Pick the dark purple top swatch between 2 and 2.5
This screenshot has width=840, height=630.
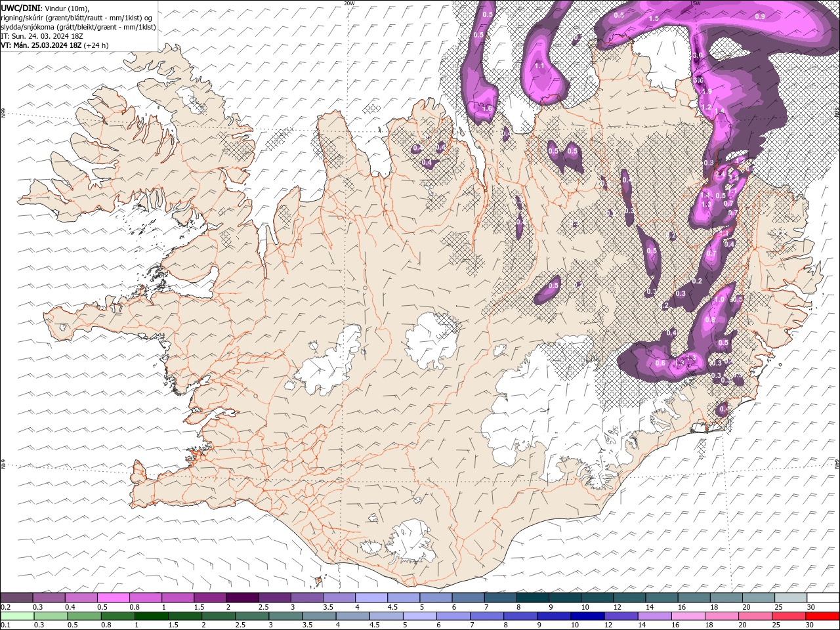coord(242,598)
